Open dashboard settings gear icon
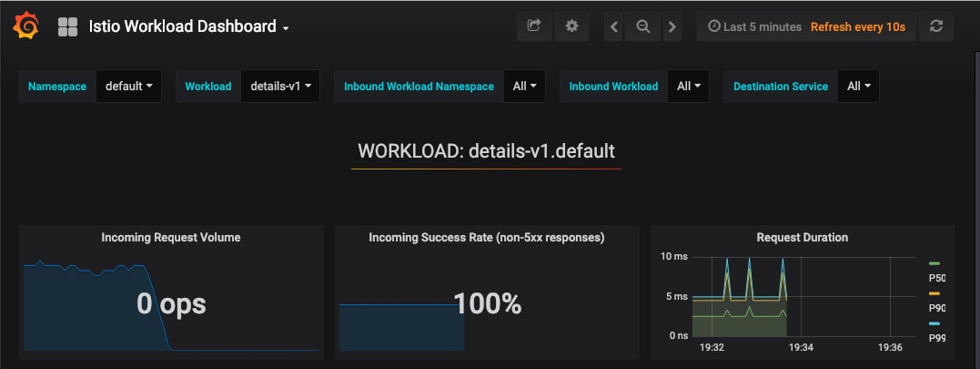The height and width of the screenshot is (369, 980). 571,26
